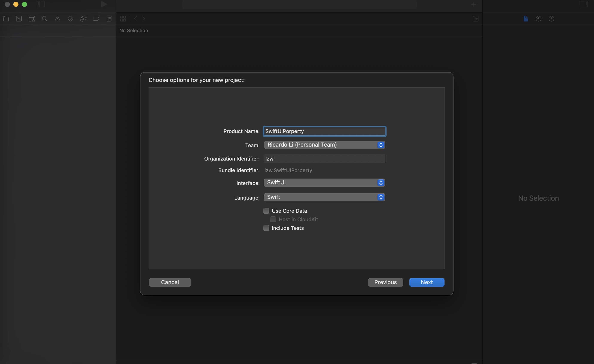Open the Project navigator folder icon
The height and width of the screenshot is (364, 594).
click(x=6, y=18)
